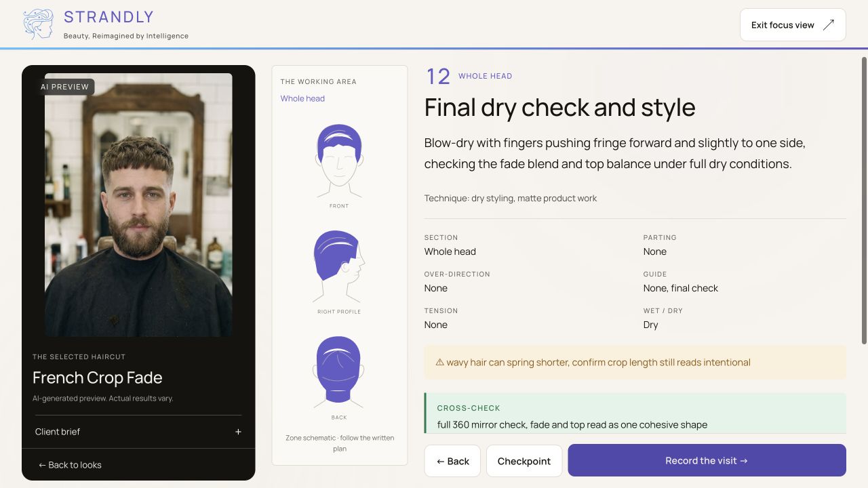Viewport: 868px width, 488px height.
Task: Click the arrow icon in Exit focus view
Action: (828, 25)
